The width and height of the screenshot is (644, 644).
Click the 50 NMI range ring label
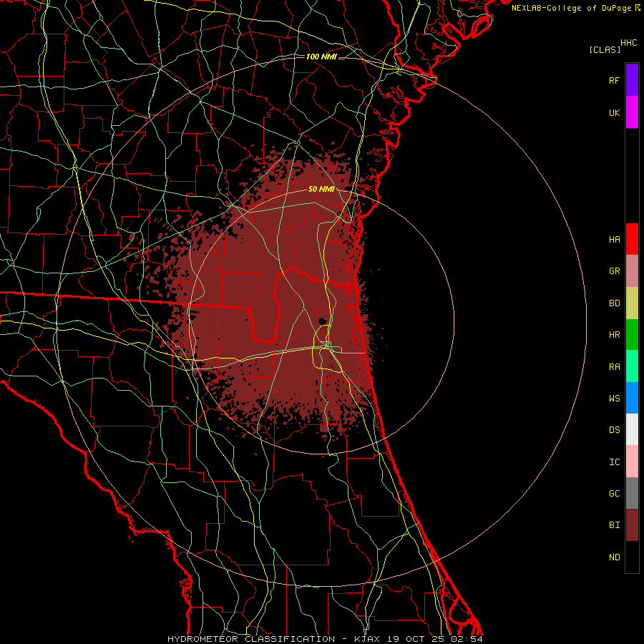click(321, 189)
